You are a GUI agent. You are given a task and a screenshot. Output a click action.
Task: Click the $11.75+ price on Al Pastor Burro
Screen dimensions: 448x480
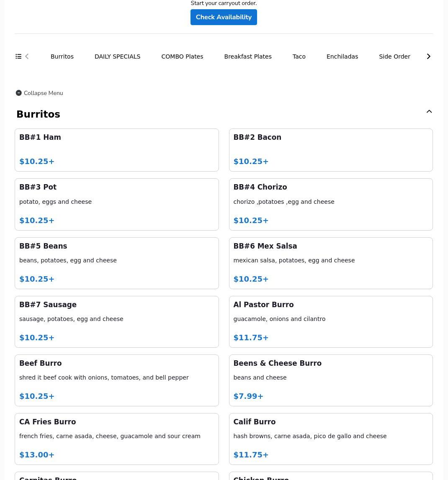coord(251,338)
